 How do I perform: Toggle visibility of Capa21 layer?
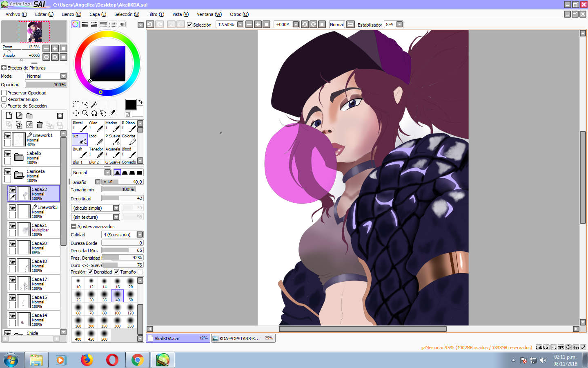[x=13, y=226]
